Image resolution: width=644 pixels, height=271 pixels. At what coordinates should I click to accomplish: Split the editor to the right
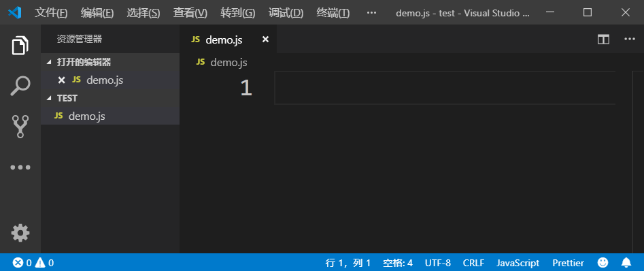pyautogui.click(x=603, y=39)
